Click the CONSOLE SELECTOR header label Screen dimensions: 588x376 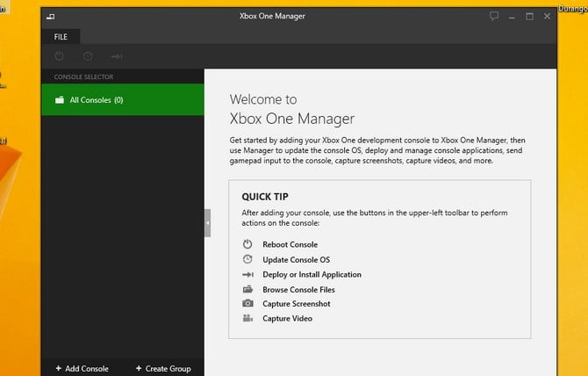(83, 77)
